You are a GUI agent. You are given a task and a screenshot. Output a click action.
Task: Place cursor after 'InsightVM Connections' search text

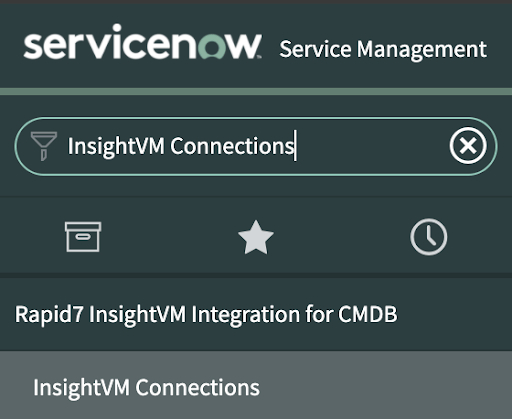click(295, 146)
